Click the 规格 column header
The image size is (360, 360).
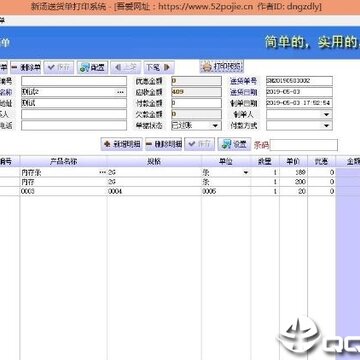coord(154,162)
